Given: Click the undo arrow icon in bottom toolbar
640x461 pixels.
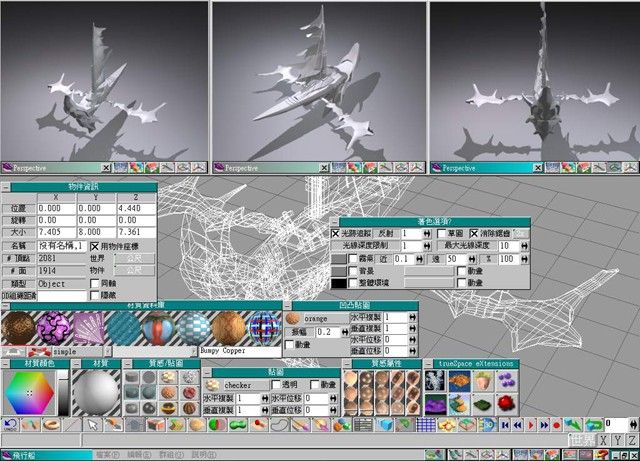Looking at the screenshot, I should [x=9, y=425].
